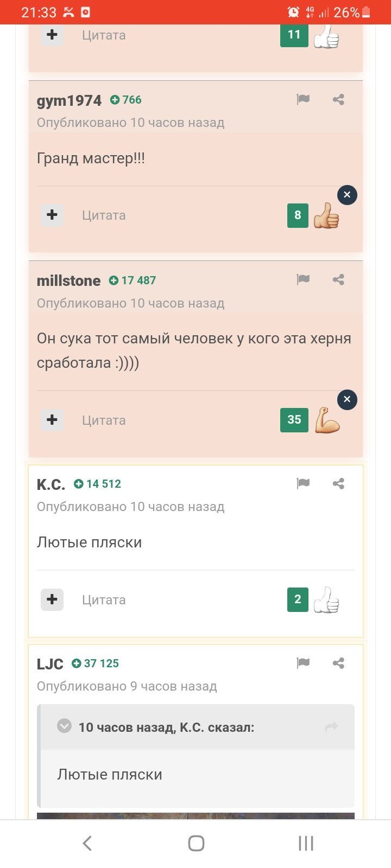Remove thumbs-up reaction on gym1974's post
The height and width of the screenshot is (868, 391).
347,195
